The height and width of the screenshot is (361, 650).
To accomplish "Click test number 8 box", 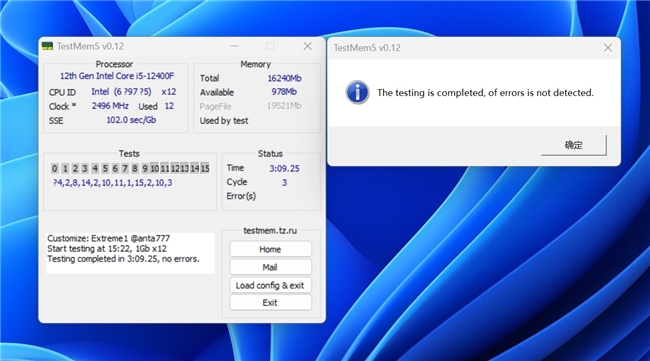I will click(x=135, y=168).
